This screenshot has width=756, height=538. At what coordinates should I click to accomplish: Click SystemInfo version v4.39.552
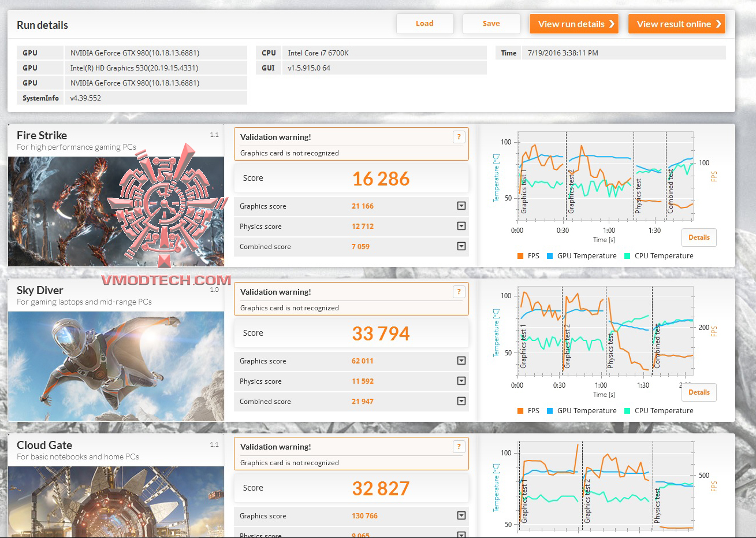pos(85,98)
